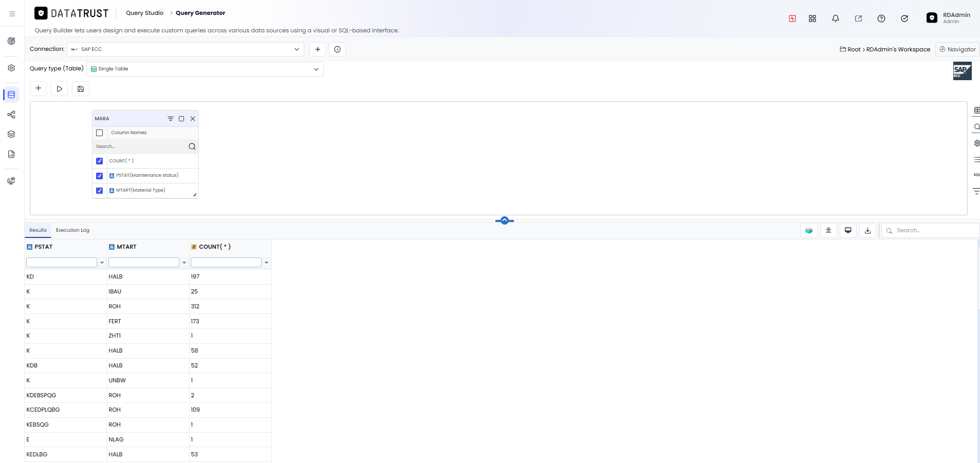Open the workflow nodes icon in sidebar

(x=11, y=115)
